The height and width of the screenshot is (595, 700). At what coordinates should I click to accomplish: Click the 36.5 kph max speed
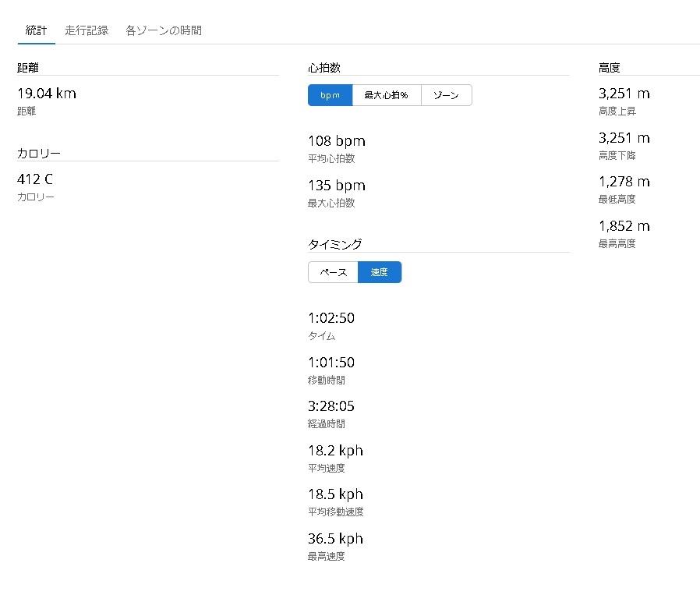[335, 538]
